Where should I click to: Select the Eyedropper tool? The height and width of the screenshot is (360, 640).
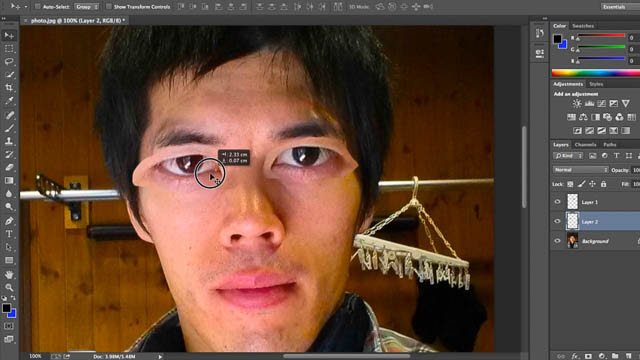coord(9,101)
